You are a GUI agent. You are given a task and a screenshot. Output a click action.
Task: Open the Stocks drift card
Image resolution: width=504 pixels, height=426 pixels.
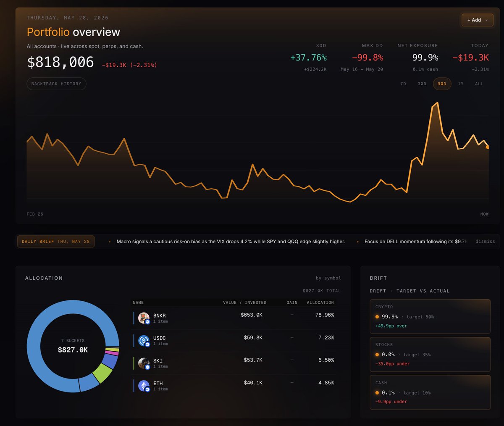(430, 354)
